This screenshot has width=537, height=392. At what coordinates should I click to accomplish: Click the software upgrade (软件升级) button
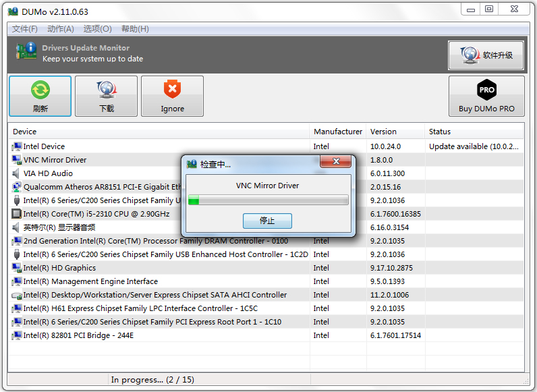tap(486, 55)
